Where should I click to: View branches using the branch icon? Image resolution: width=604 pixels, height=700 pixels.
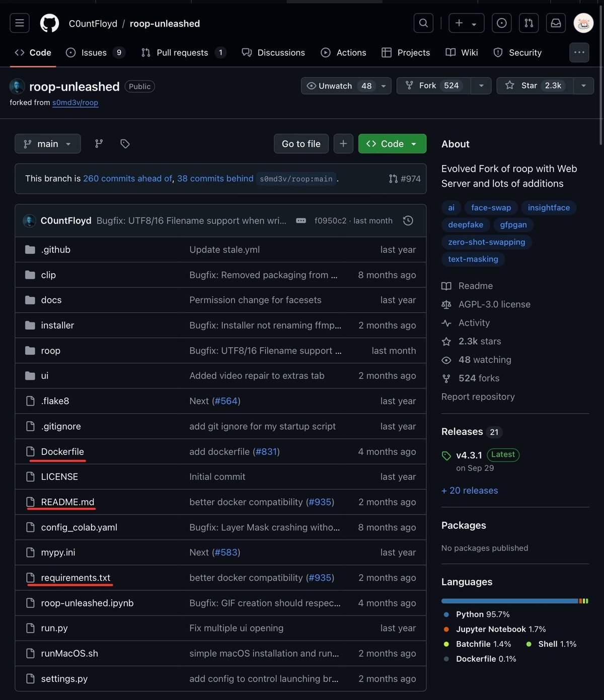[x=99, y=144]
